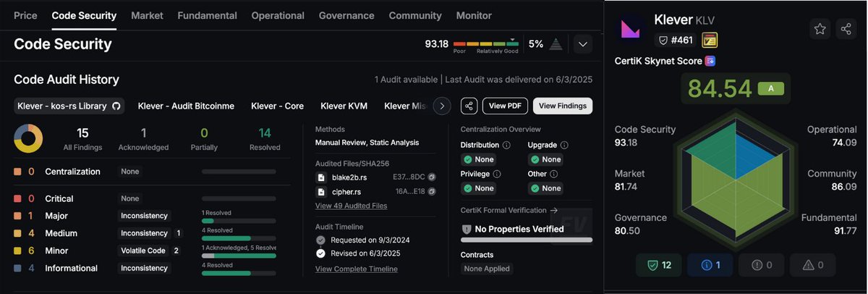The width and height of the screenshot is (868, 294).
Task: Open GitHub icon on kos-rs Library
Action: pyautogui.click(x=116, y=106)
